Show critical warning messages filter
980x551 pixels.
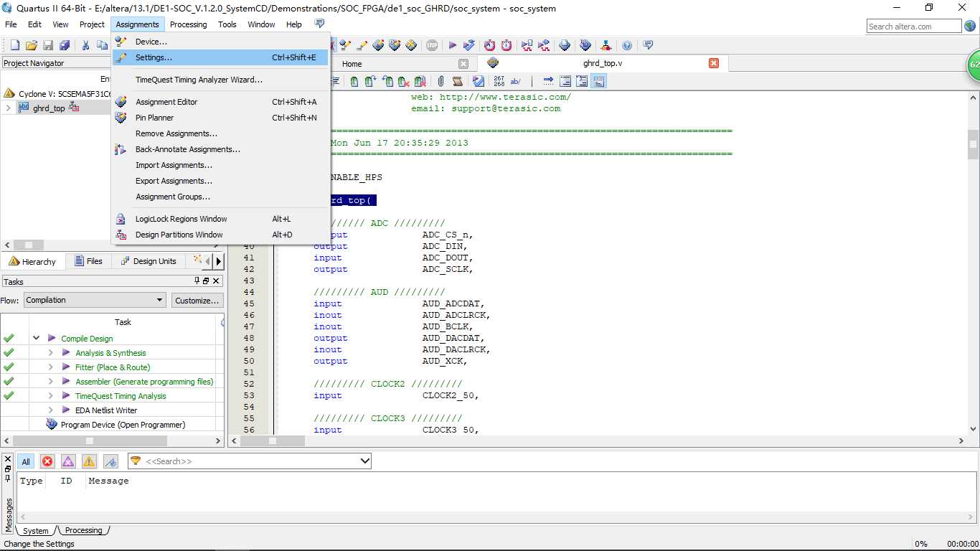click(x=68, y=461)
